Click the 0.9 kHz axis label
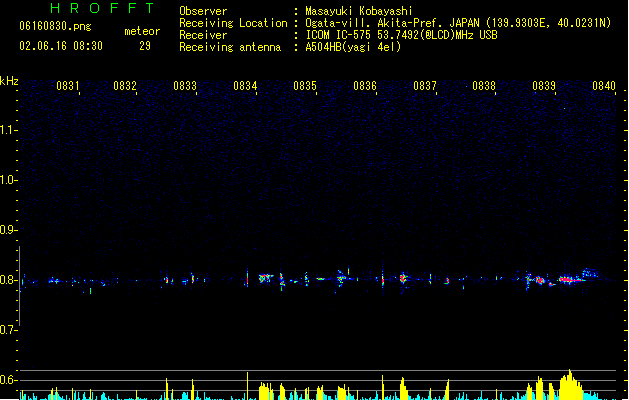This screenshot has height=400, width=629. pyautogui.click(x=8, y=230)
